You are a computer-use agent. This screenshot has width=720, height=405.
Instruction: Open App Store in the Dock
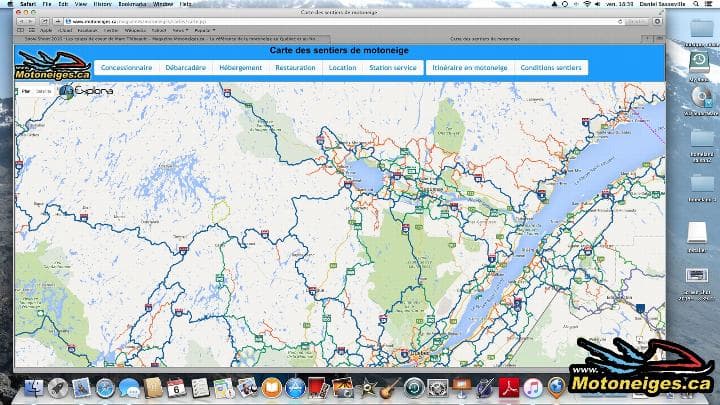pyautogui.click(x=295, y=388)
